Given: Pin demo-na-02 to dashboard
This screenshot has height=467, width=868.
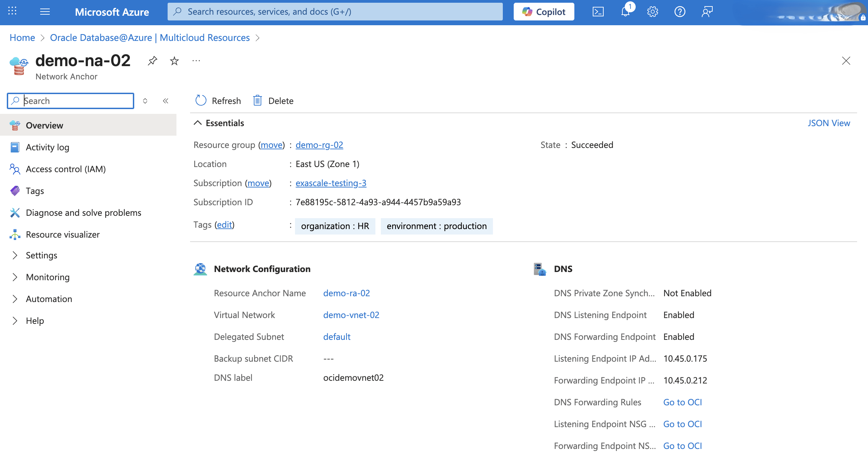Looking at the screenshot, I should [x=153, y=61].
